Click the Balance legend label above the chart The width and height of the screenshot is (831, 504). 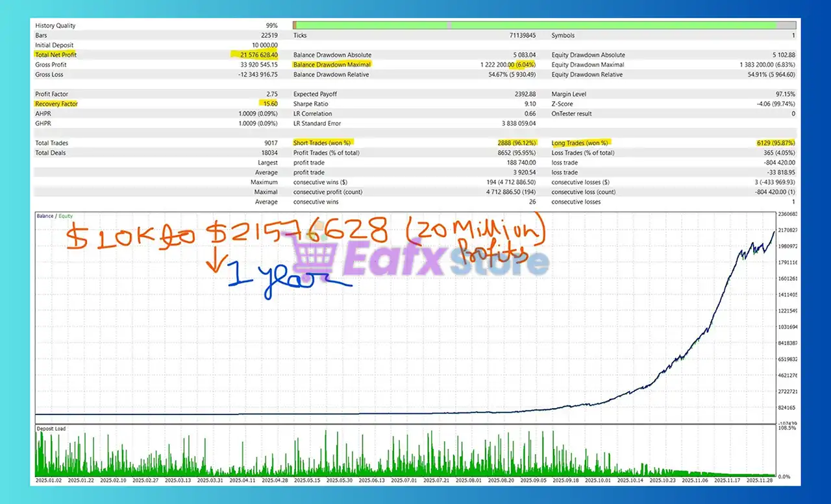(45, 216)
